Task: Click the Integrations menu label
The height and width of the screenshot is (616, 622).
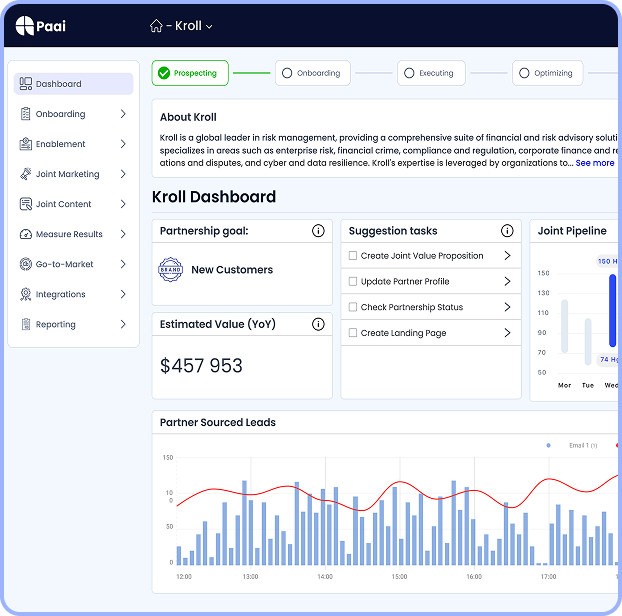Action: (61, 294)
